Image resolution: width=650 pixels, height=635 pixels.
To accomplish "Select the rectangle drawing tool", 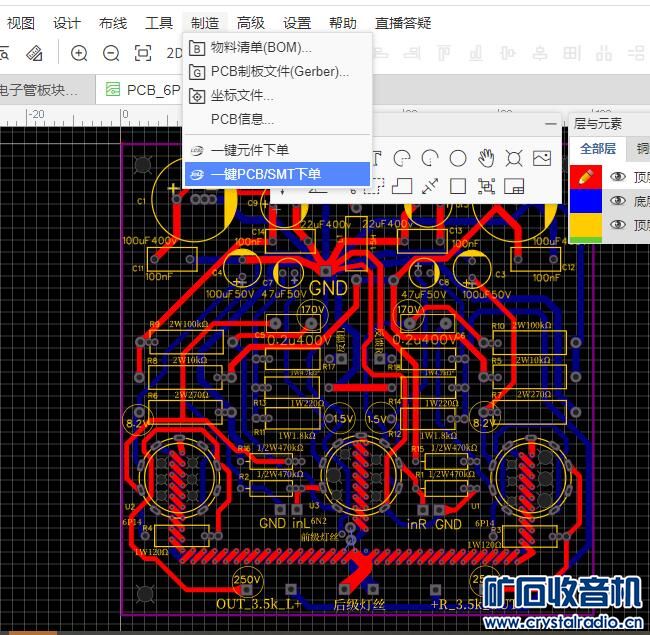I will tap(458, 185).
